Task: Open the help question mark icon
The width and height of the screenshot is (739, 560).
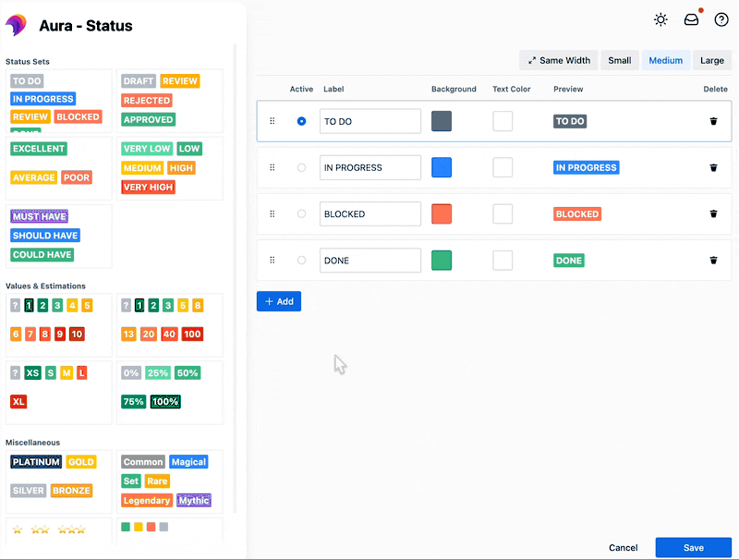Action: (x=721, y=18)
